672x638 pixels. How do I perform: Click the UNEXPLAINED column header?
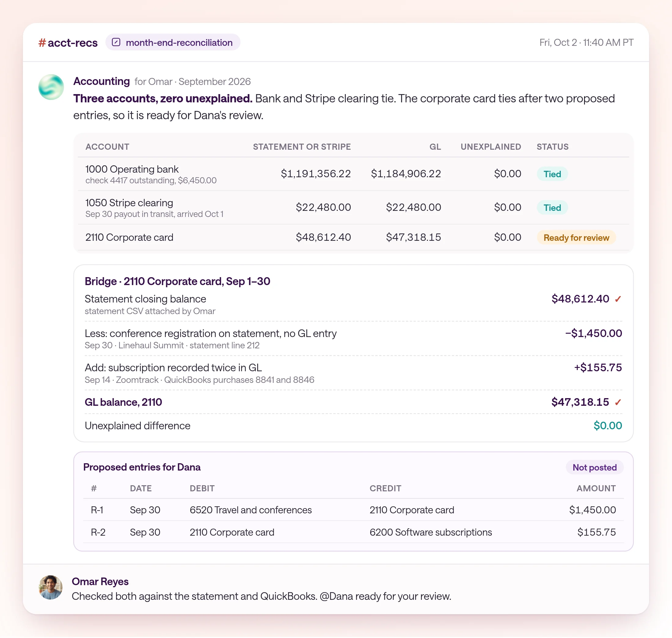point(491,147)
